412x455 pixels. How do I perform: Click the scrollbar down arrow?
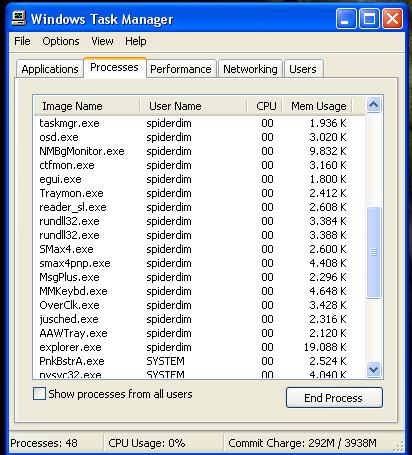373,369
